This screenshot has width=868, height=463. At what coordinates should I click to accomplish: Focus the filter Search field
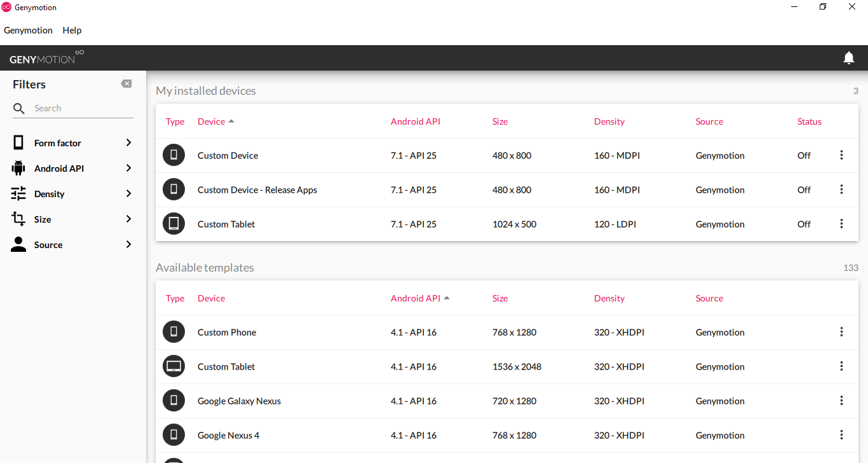tap(83, 108)
